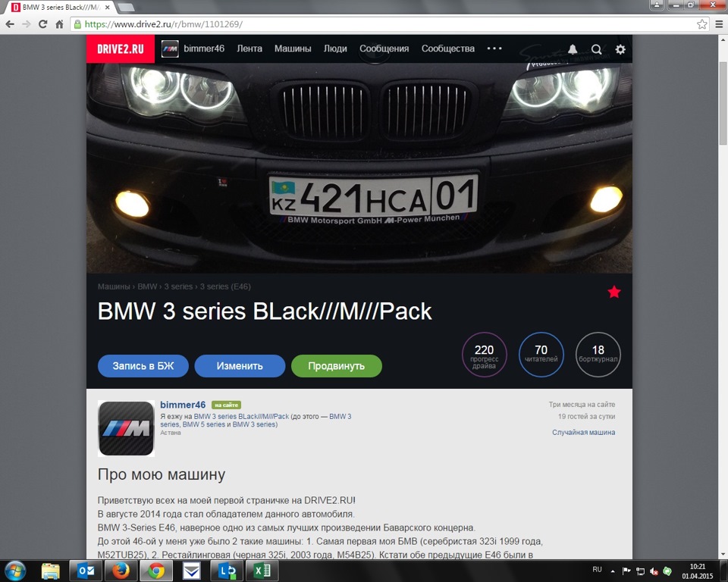Open the Сообщества menu item
The height and width of the screenshot is (582, 728).
point(448,48)
